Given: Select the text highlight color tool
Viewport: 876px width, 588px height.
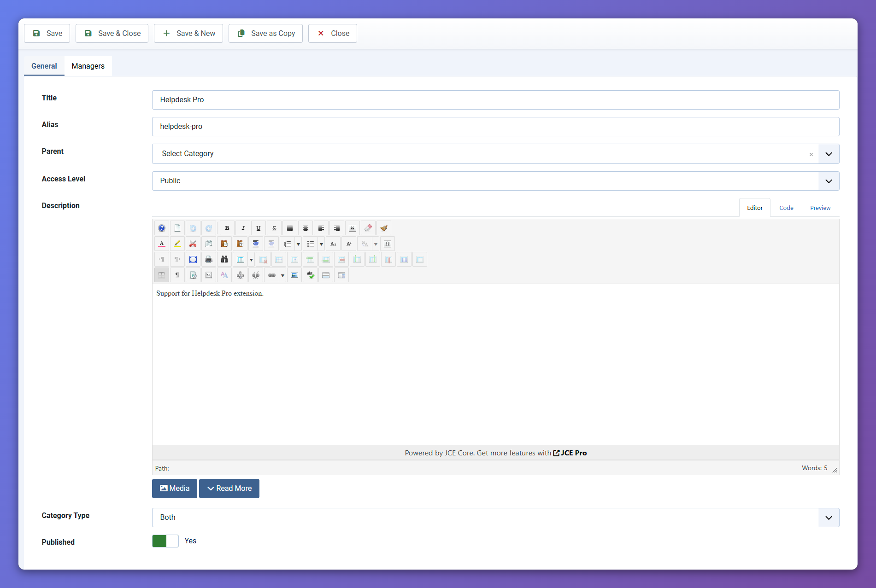Looking at the screenshot, I should [x=177, y=244].
